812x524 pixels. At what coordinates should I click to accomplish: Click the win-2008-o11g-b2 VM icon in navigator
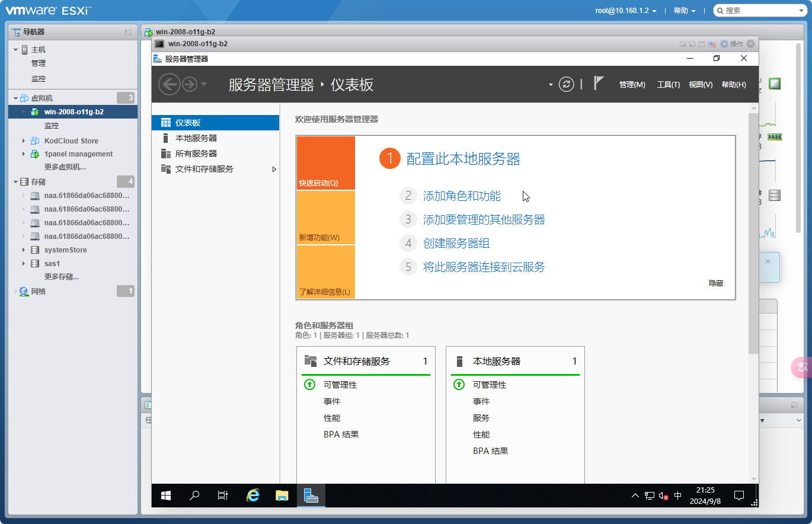(35, 112)
